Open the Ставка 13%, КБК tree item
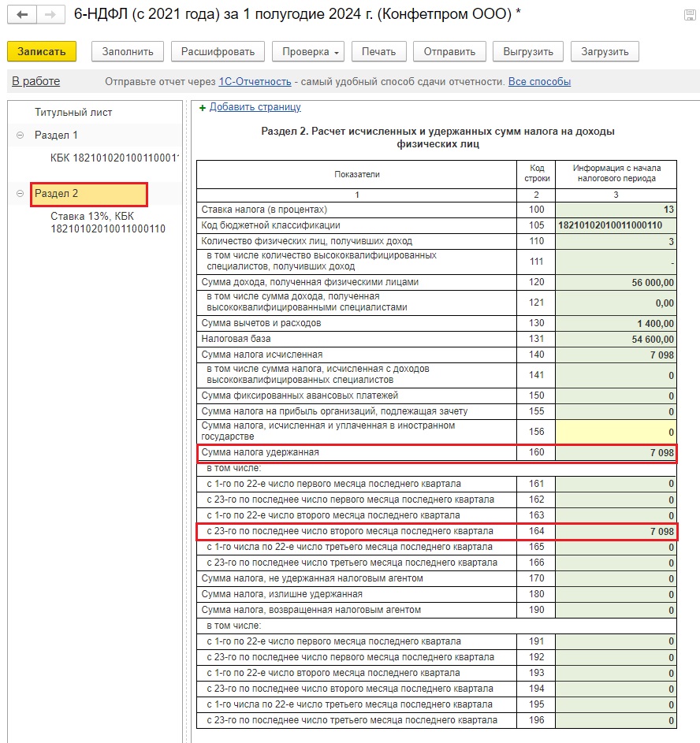The height and width of the screenshot is (743, 700). point(108,222)
